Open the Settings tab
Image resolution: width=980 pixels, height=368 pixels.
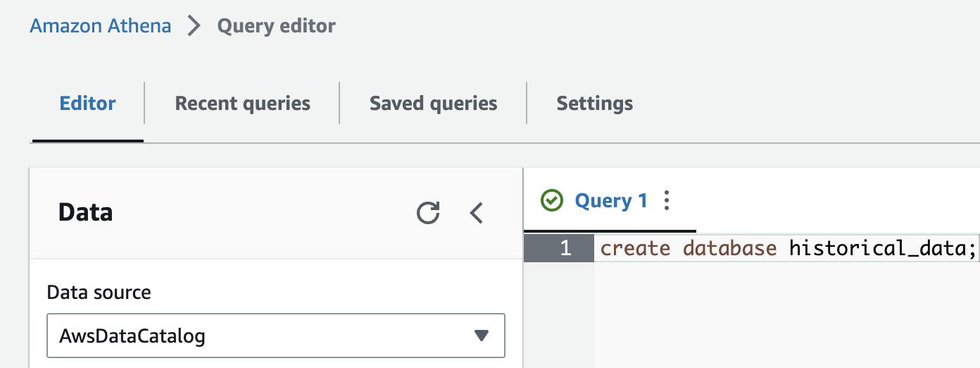[594, 104]
